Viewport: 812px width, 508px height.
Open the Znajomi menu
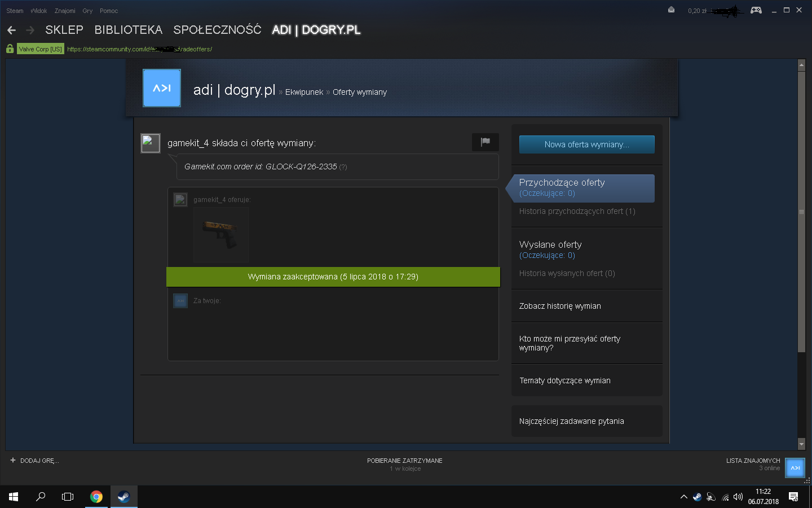coord(65,11)
